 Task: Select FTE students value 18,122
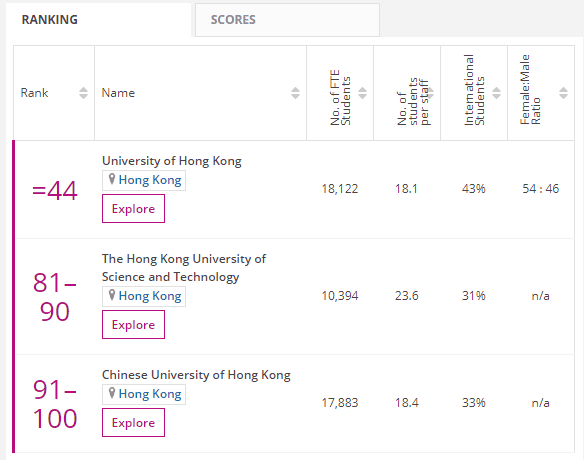340,189
